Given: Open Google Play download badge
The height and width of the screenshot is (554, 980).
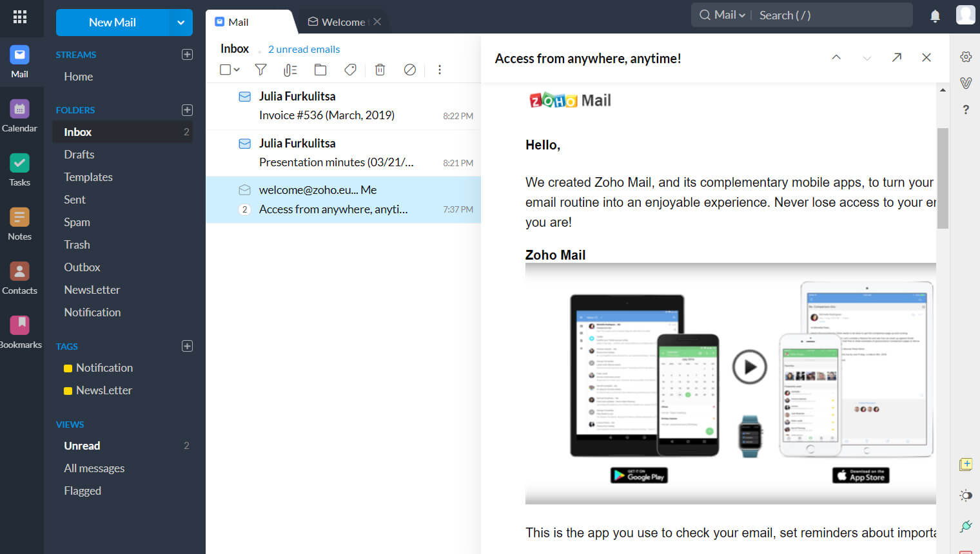Looking at the screenshot, I should click(x=639, y=475).
